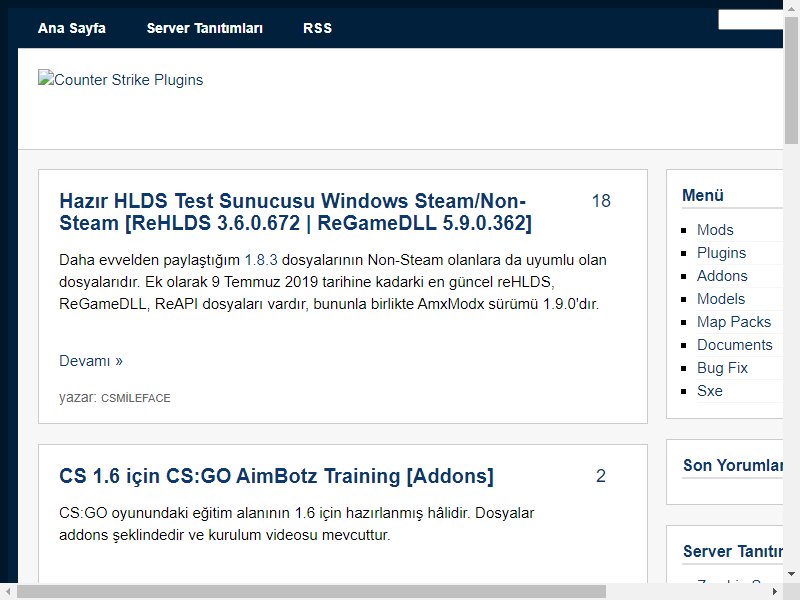Select Addons in the Menü sidebar
This screenshot has width=800, height=600.
[722, 276]
